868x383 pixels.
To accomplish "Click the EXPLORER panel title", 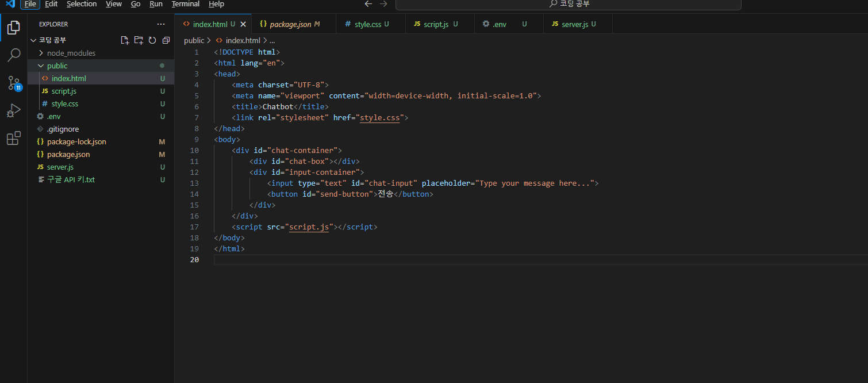I will coord(53,24).
